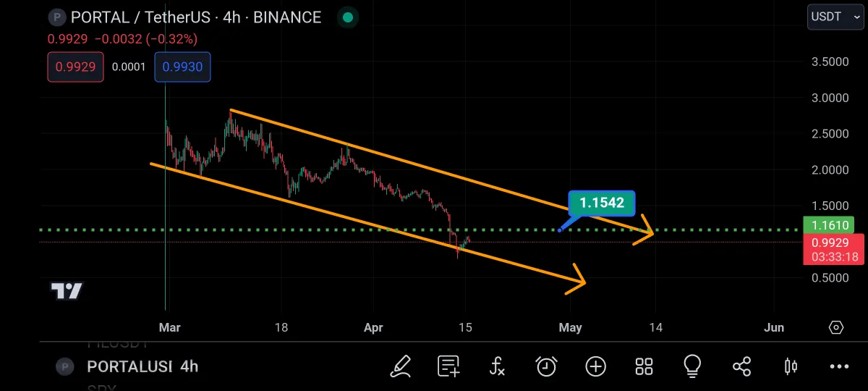Tap the TradingView logo on chart

click(67, 291)
